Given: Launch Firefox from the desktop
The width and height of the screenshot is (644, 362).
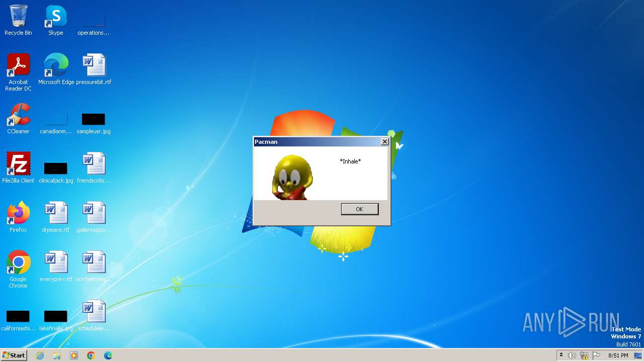Looking at the screenshot, I should (x=18, y=217).
